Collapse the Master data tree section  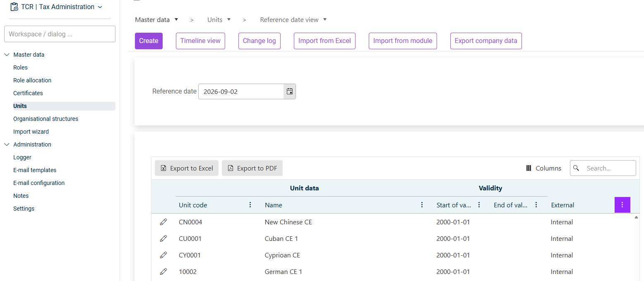(x=7, y=55)
